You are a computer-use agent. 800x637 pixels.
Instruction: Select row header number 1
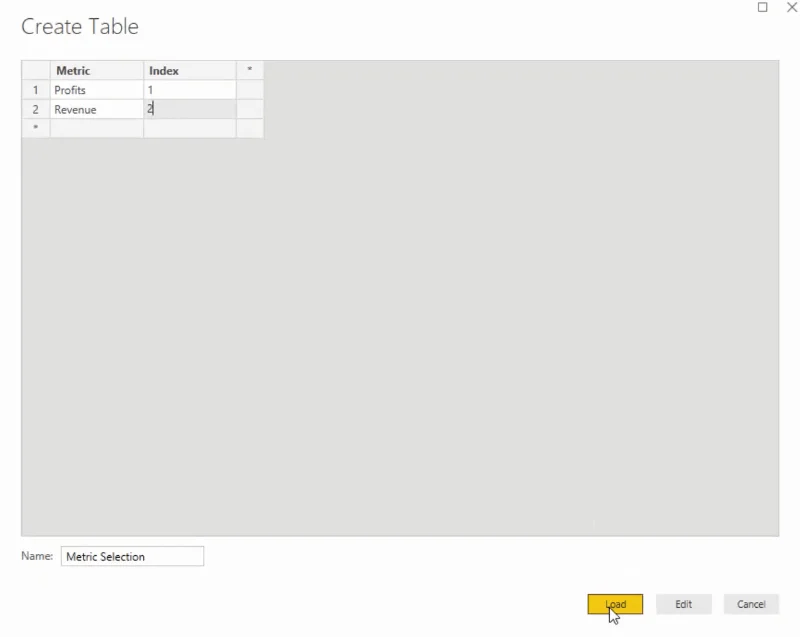(36, 90)
